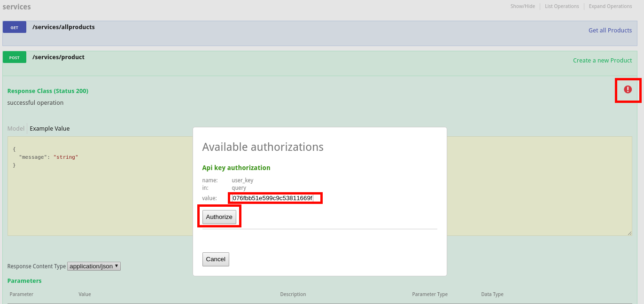Cancel the authorizations dialog
This screenshot has height=304, width=644.
[216, 259]
